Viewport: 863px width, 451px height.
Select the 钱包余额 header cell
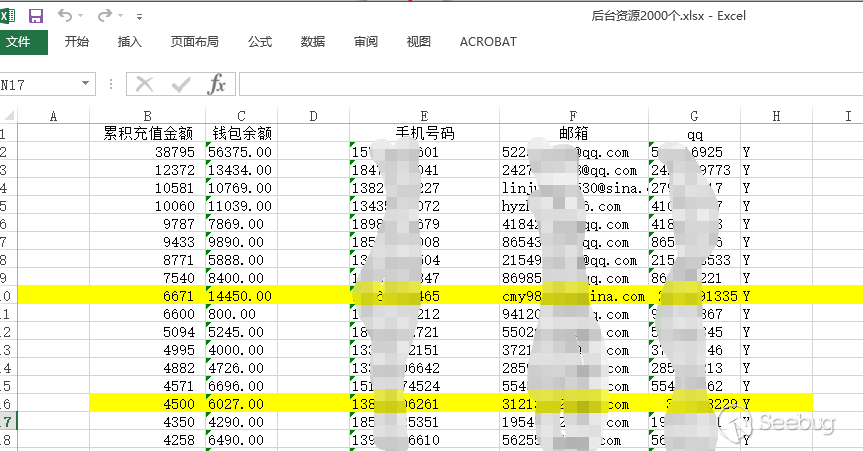[x=242, y=133]
